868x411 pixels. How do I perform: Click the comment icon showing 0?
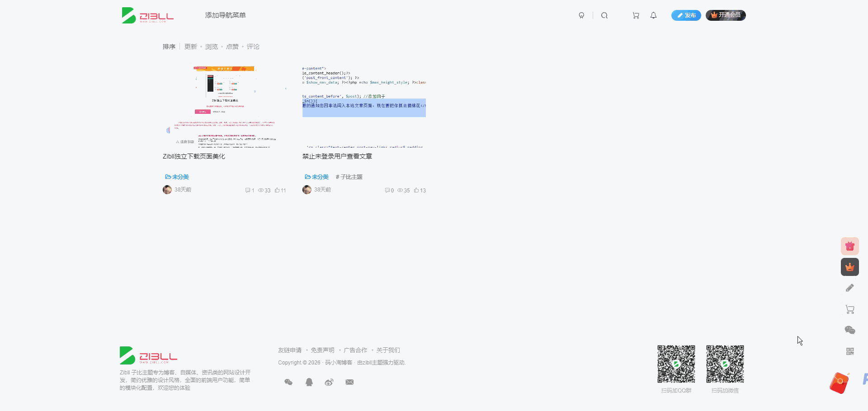coord(389,190)
